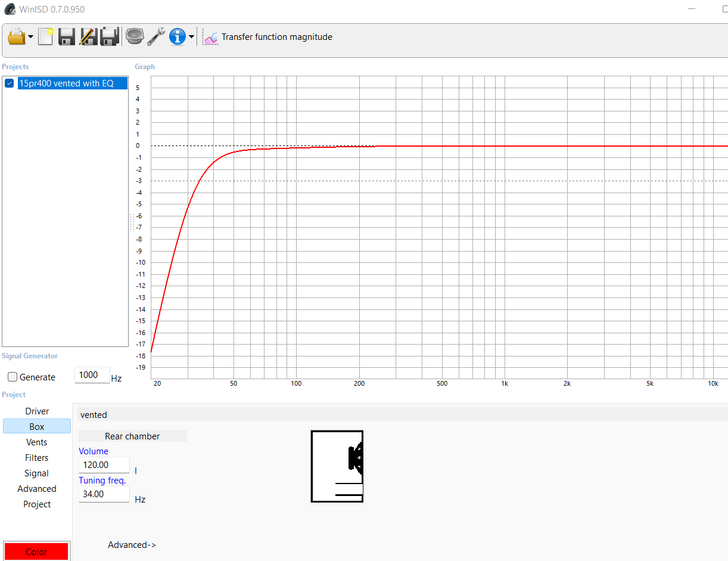Image resolution: width=728 pixels, height=561 pixels.
Task: Toggle the 15pr400 vented with EQ checkbox
Action: click(x=10, y=83)
